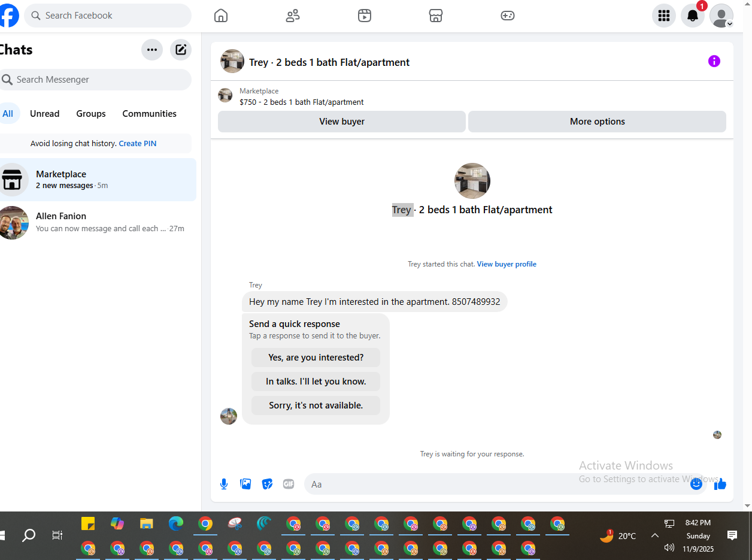Focus the Search Facebook box
Image resolution: width=752 pixels, height=560 pixels.
coord(108,16)
